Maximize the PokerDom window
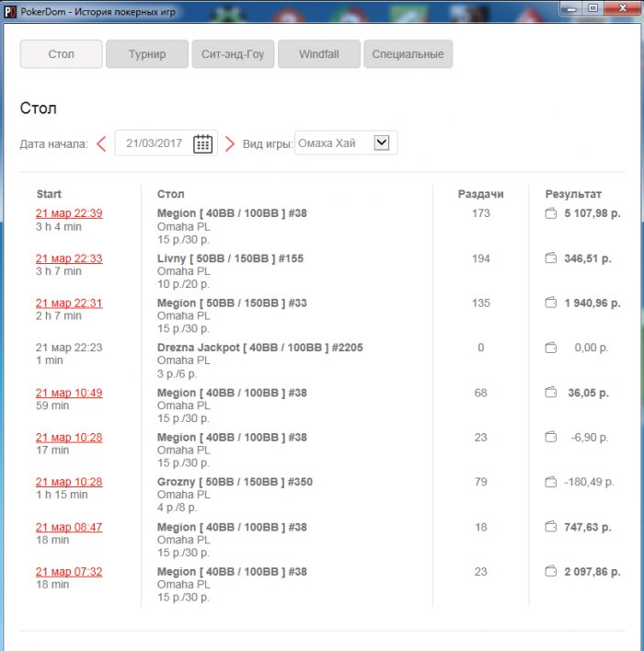The height and width of the screenshot is (651, 644). point(593,8)
